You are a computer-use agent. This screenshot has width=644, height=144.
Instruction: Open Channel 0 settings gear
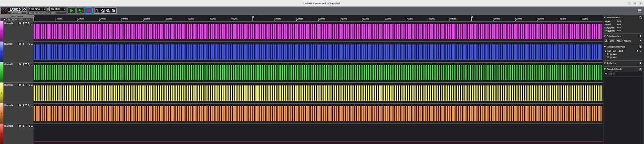20,23
